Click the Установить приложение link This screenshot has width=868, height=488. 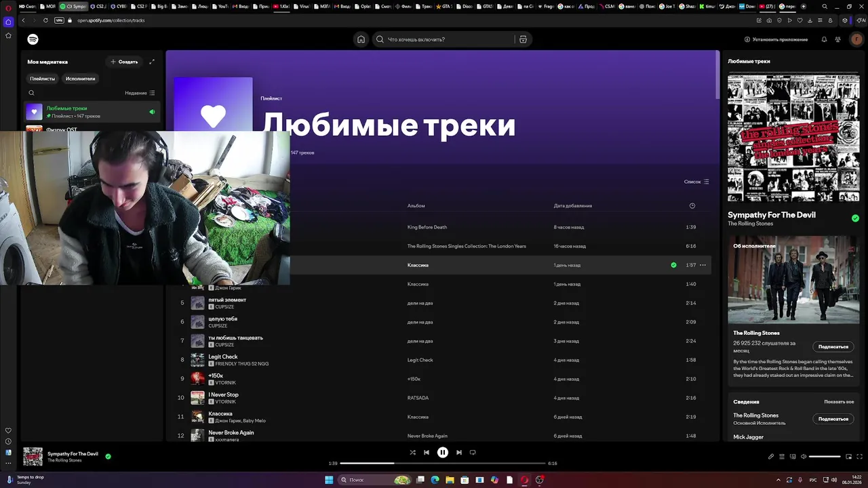pyautogui.click(x=776, y=39)
